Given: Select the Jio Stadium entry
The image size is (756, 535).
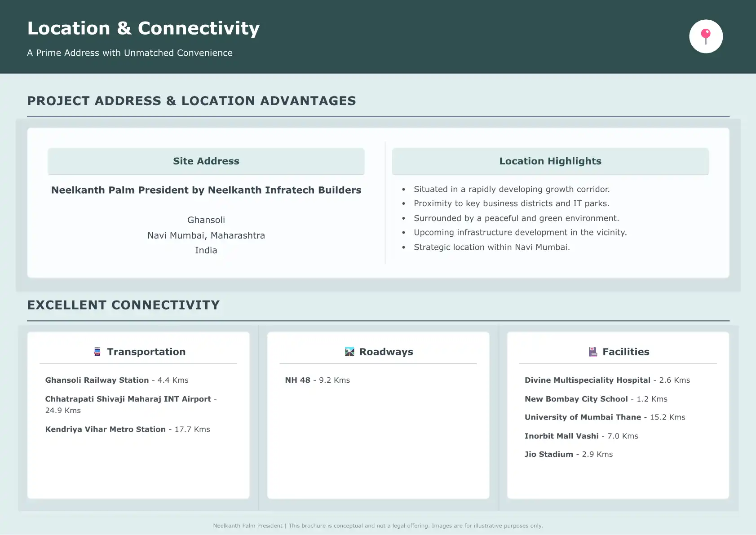Looking at the screenshot, I should click(x=568, y=455).
